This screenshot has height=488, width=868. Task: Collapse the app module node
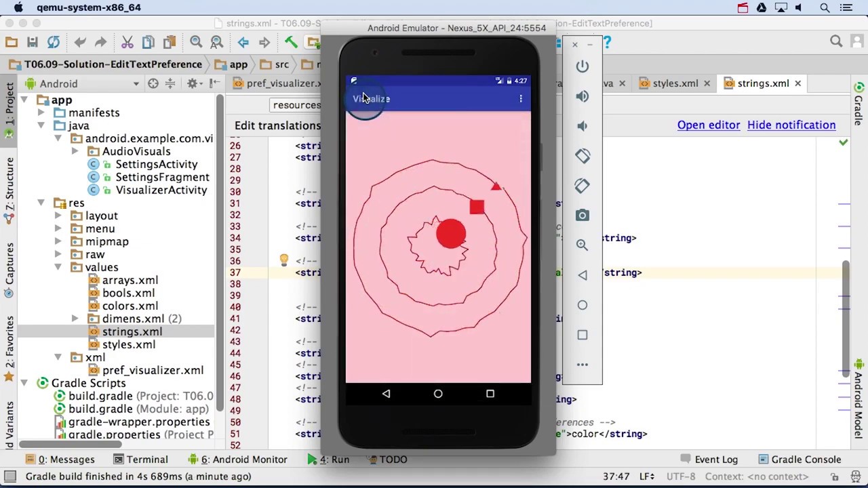click(24, 100)
